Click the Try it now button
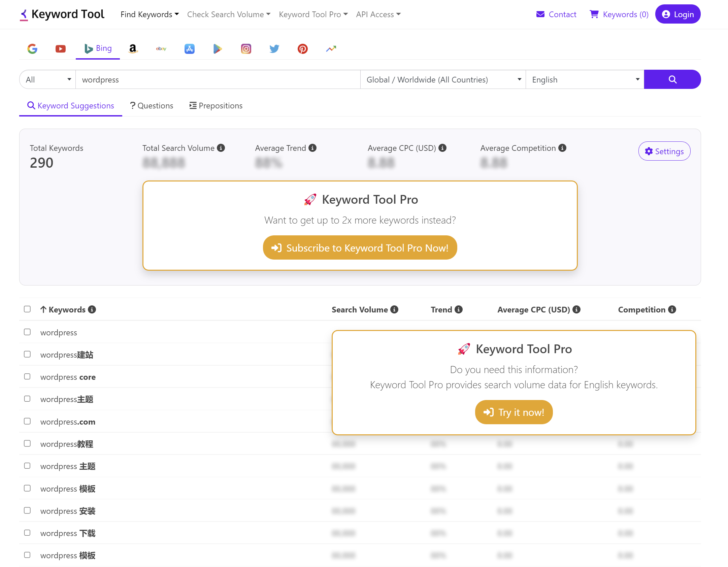The width and height of the screenshot is (728, 567). click(x=514, y=412)
